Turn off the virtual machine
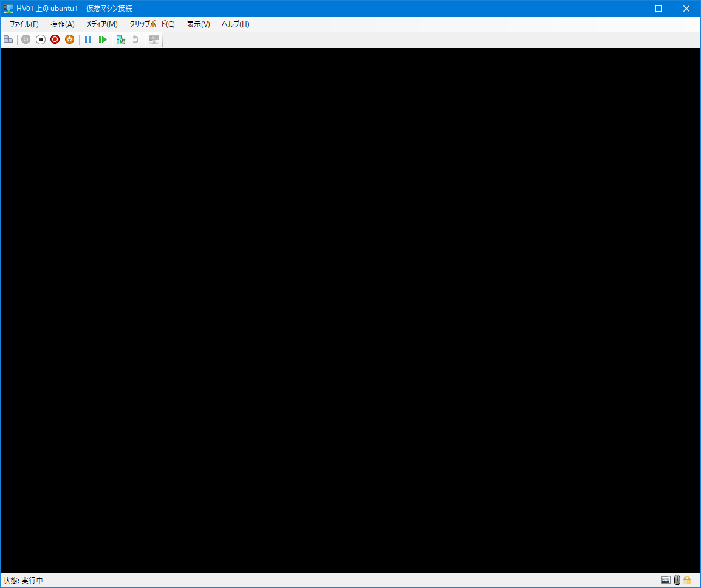Viewport: 701px width, 588px height. click(x=40, y=39)
